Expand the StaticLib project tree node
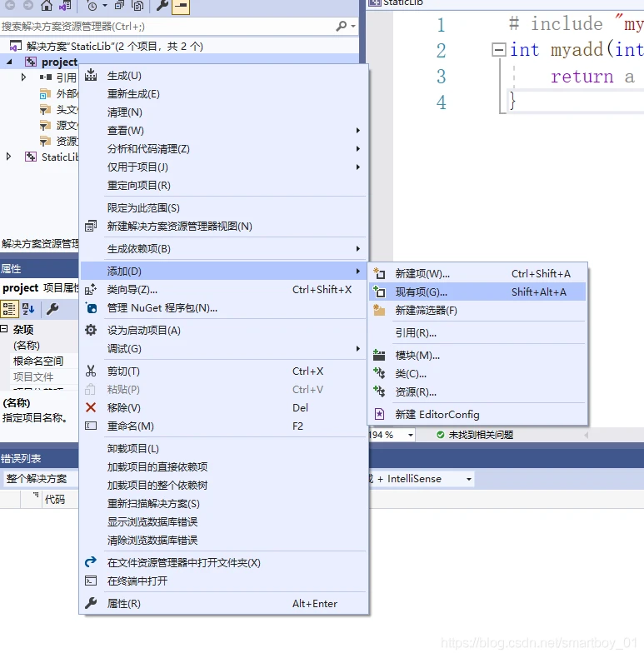644x658 pixels. (9, 157)
